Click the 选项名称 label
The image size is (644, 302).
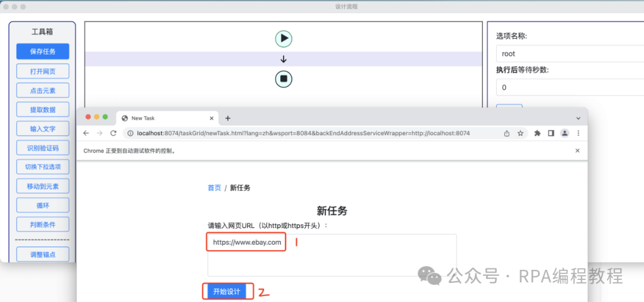click(x=512, y=36)
